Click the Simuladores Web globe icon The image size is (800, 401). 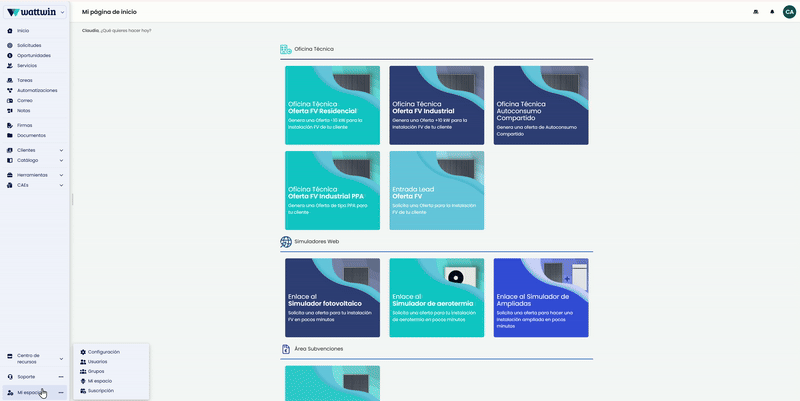tap(286, 242)
